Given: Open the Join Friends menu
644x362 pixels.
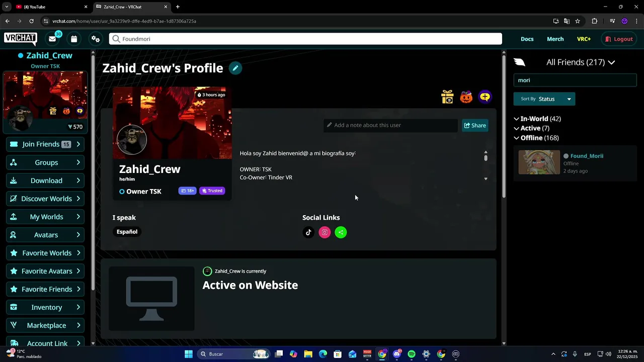Looking at the screenshot, I should (45, 144).
